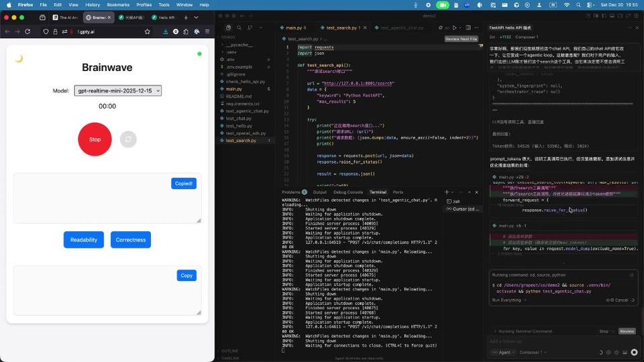
Task: Expand more sidebar views chevron in Cursor
Action: click(x=260, y=27)
